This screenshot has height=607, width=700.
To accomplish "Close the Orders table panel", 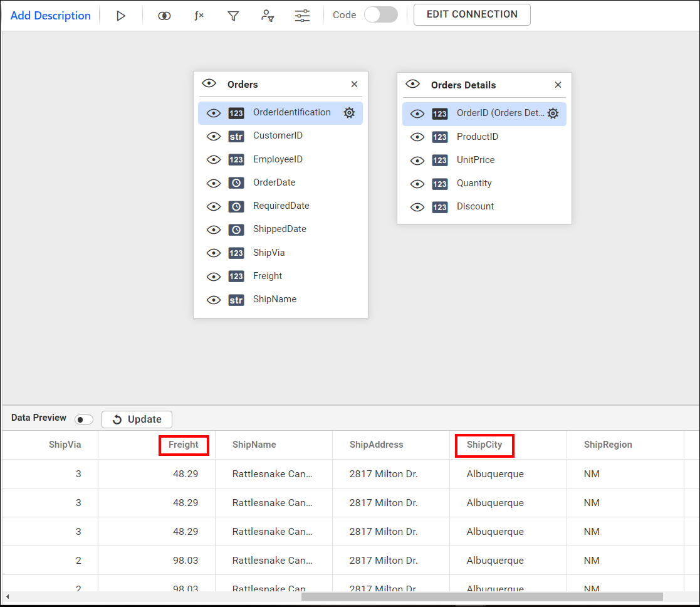I will (354, 84).
